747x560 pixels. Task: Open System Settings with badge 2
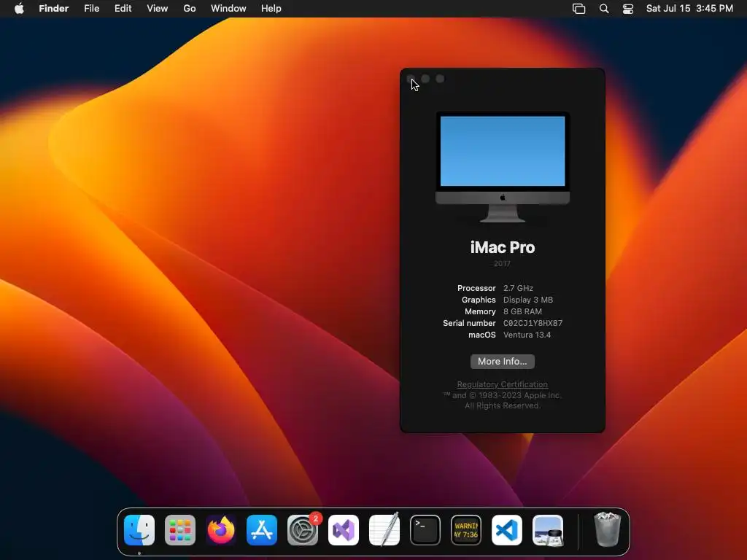(x=303, y=530)
